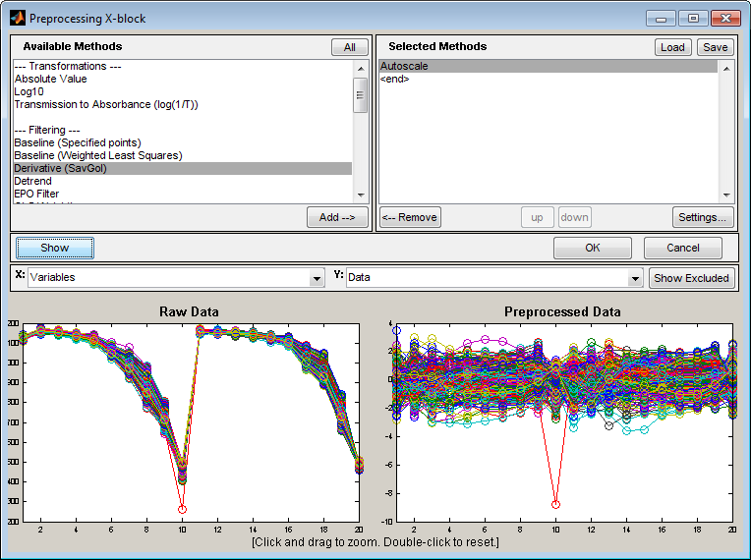Choose Baseline (Weighted Least Squares) filter

point(98,155)
